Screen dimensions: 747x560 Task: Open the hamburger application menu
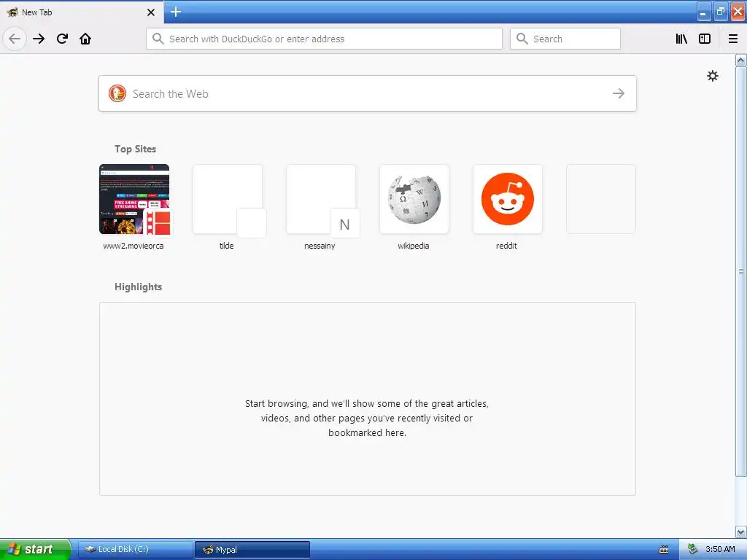[732, 39]
